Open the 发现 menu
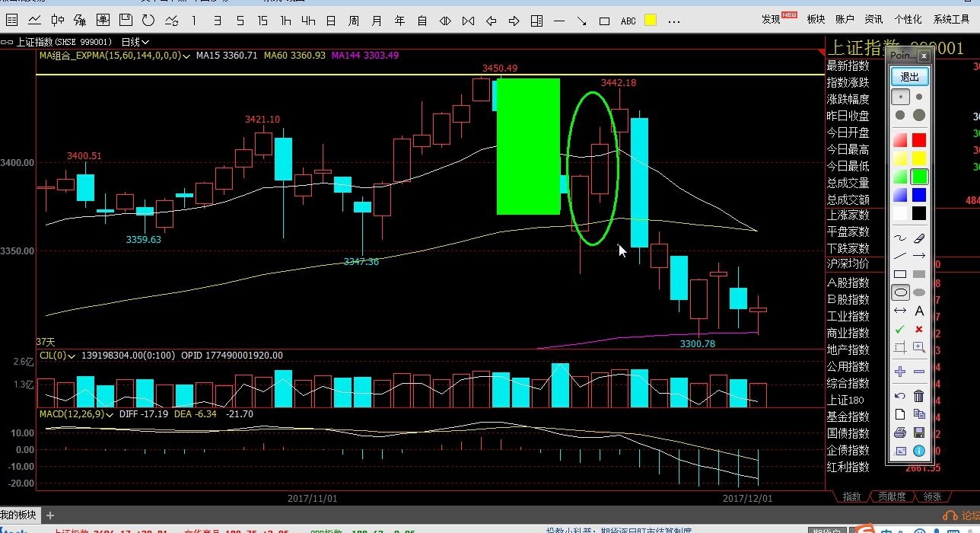The image size is (980, 533). point(772,20)
